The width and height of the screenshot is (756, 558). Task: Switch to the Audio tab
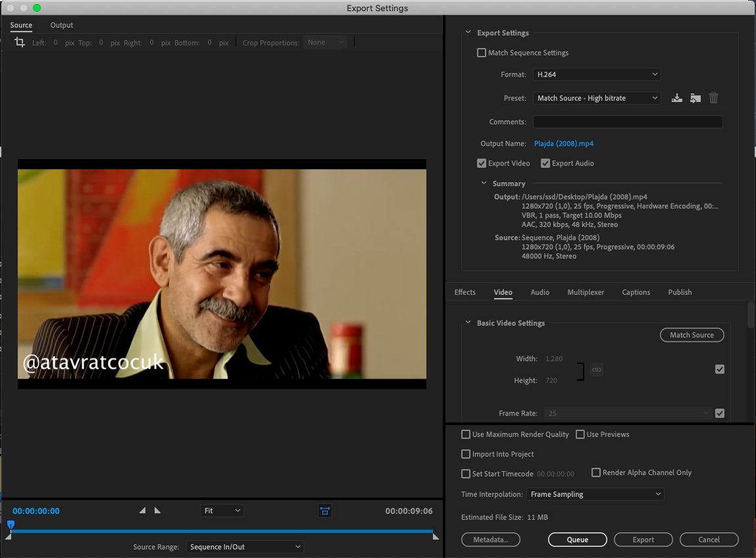tap(540, 292)
